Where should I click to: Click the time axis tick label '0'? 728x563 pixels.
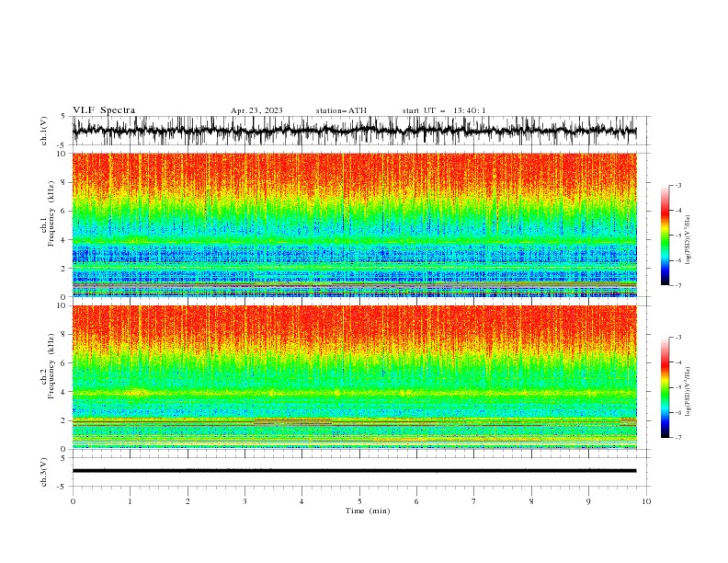pos(73,501)
